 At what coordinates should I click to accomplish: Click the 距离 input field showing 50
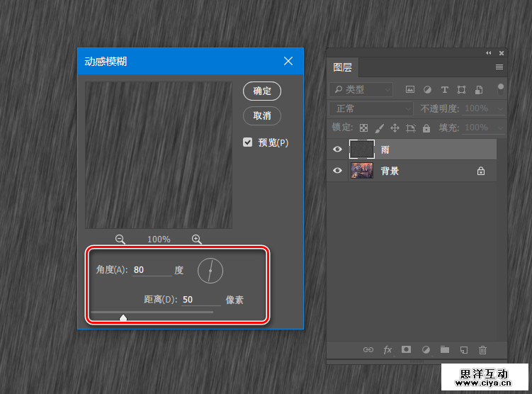(201, 299)
